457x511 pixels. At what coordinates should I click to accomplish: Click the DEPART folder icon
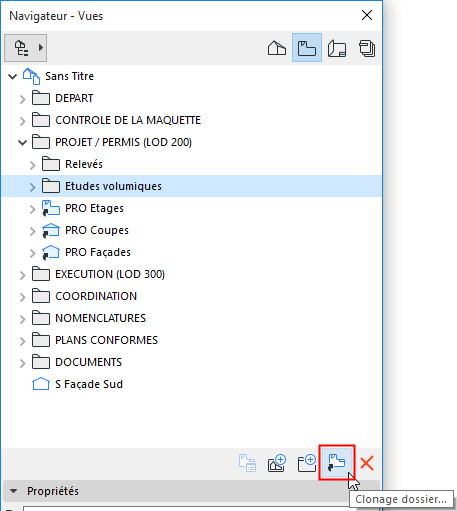(41, 98)
